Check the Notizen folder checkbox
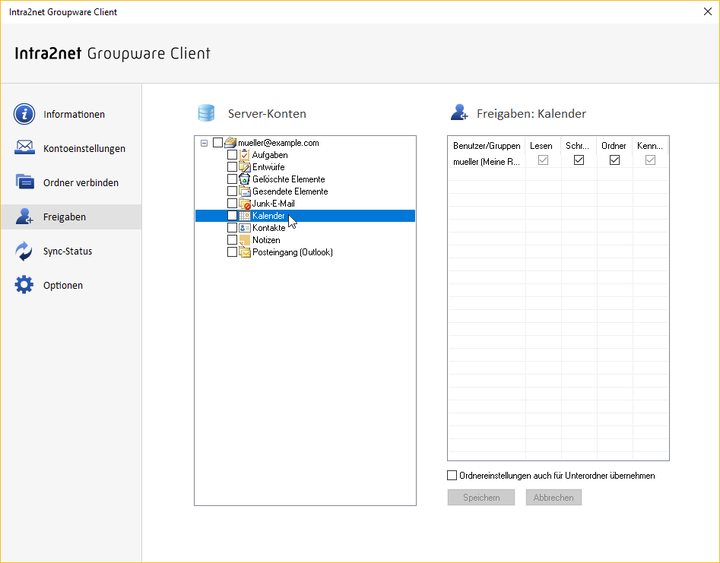 tap(232, 240)
